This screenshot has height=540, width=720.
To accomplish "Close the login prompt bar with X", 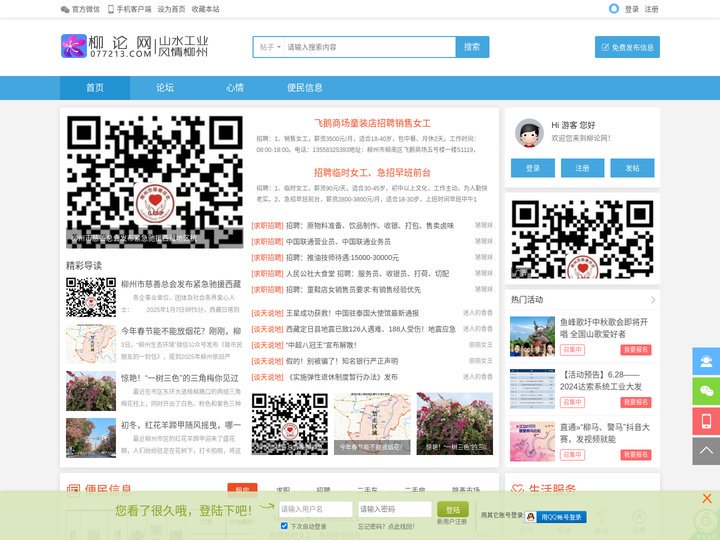I will 707,498.
